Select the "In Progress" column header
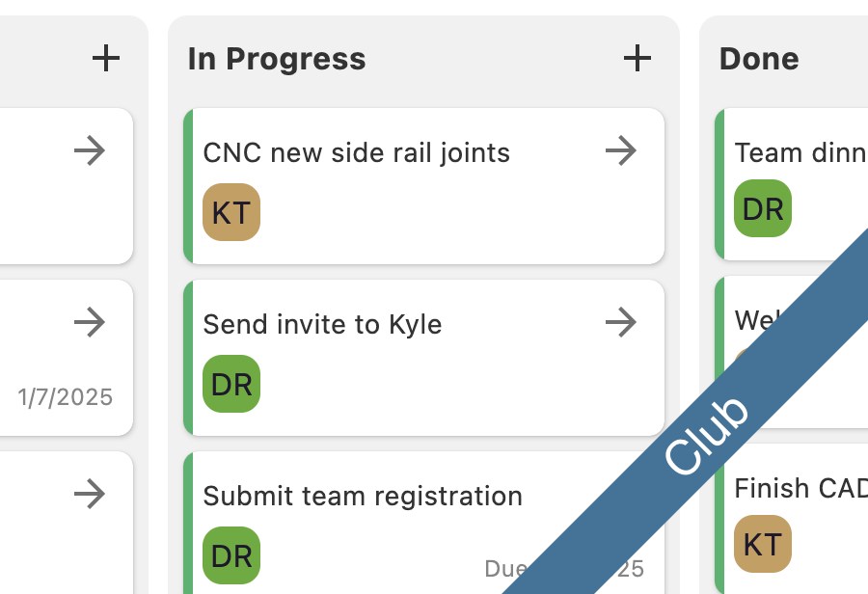868x594 pixels. (x=275, y=58)
